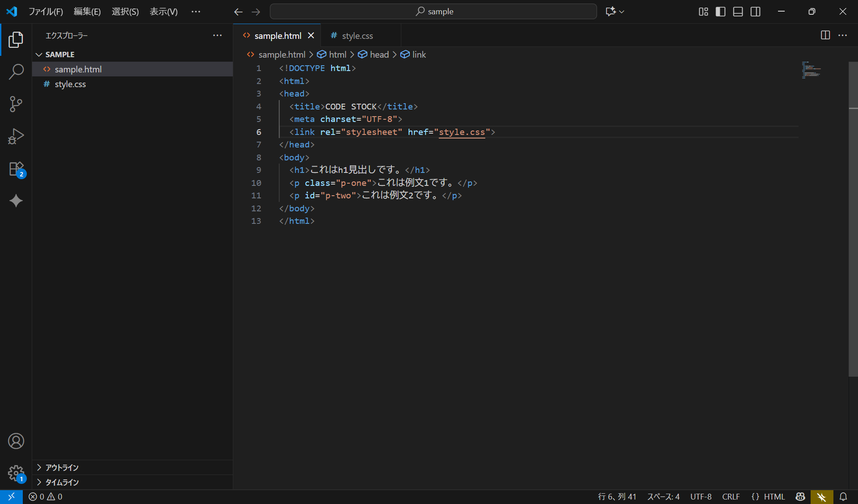Open the Run and Debug view
Screen dimensions: 858x504
tap(16, 136)
